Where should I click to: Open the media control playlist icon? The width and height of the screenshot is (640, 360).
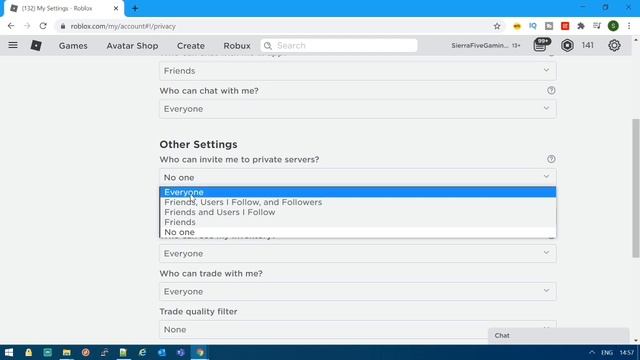coord(597,26)
